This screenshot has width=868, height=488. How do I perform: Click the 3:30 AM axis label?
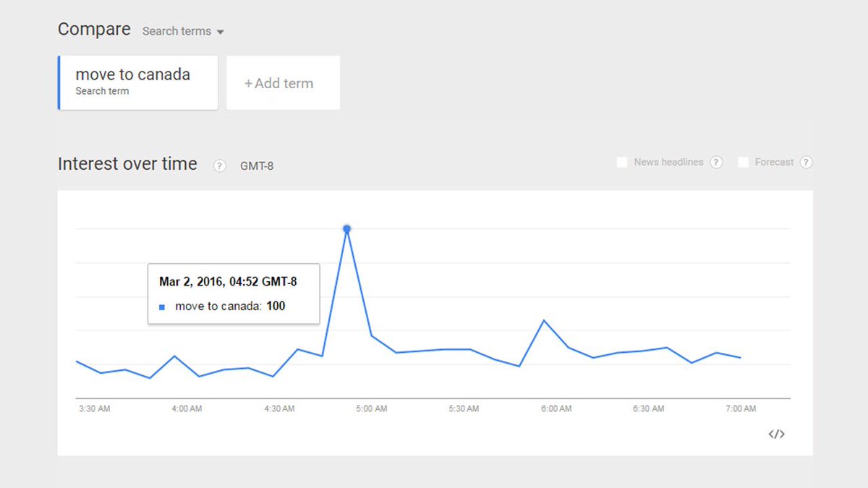tap(95, 408)
